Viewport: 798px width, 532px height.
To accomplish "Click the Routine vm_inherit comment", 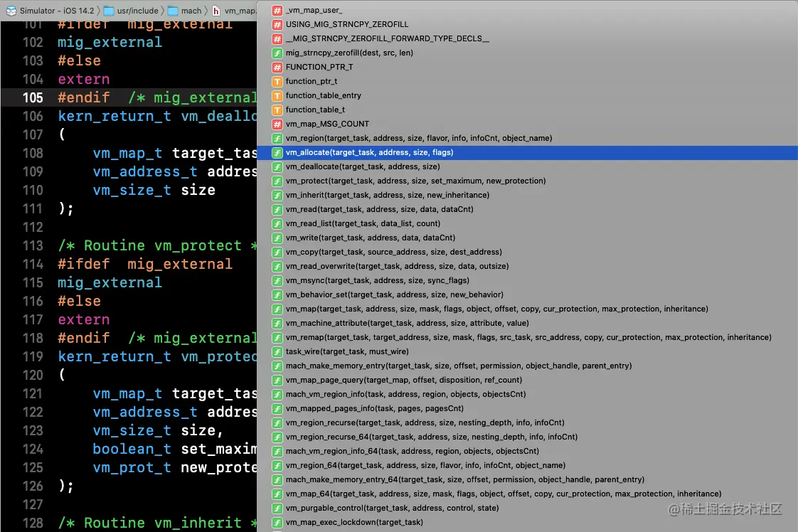I will pyautogui.click(x=157, y=523).
